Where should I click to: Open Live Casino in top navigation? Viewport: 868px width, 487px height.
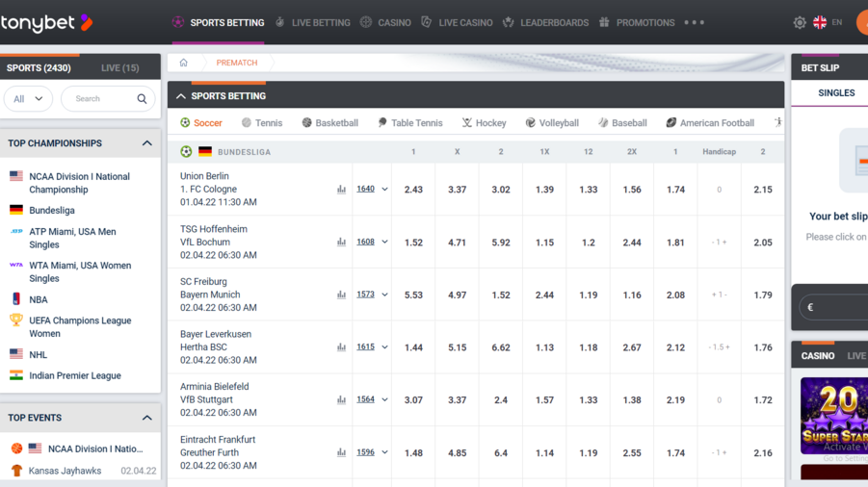(457, 22)
